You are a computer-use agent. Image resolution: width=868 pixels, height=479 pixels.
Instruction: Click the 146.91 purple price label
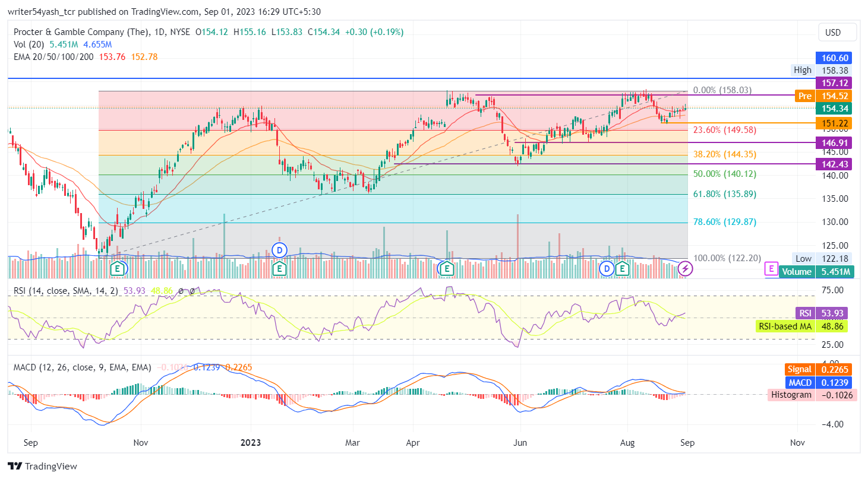tap(835, 142)
